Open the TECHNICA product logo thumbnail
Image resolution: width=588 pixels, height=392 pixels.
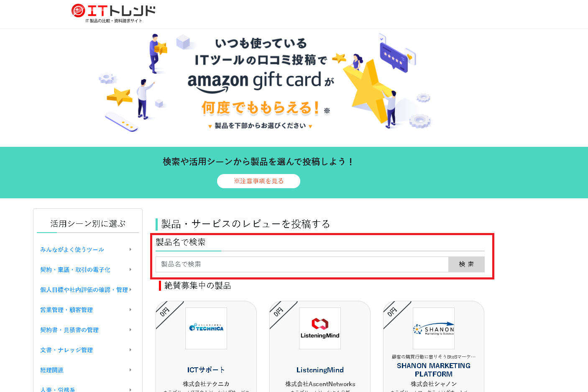click(x=206, y=328)
